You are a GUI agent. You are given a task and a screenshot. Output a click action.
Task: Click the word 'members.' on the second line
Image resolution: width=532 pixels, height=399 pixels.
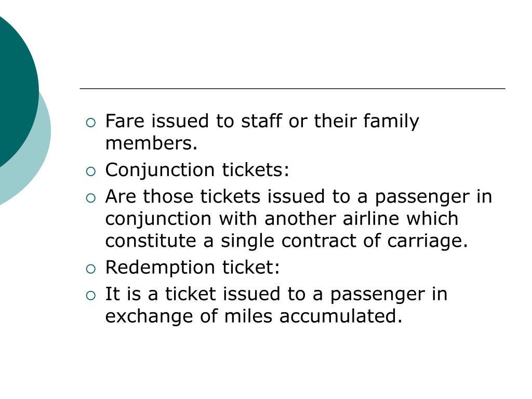click(151, 143)
